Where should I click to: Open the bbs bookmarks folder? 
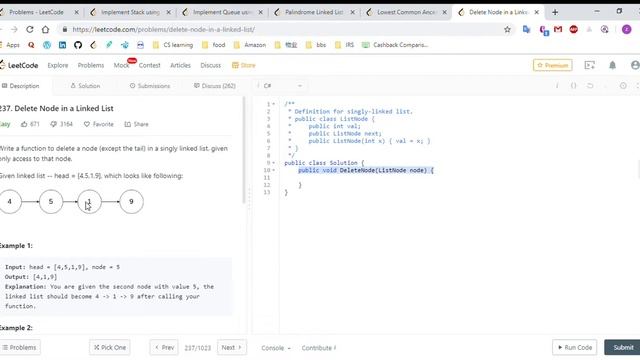[316, 45]
